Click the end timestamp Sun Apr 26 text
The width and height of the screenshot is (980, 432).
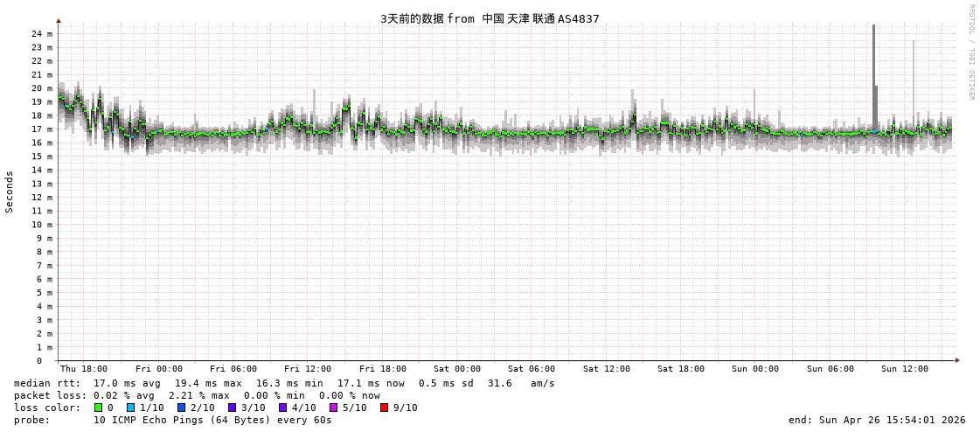(877, 420)
